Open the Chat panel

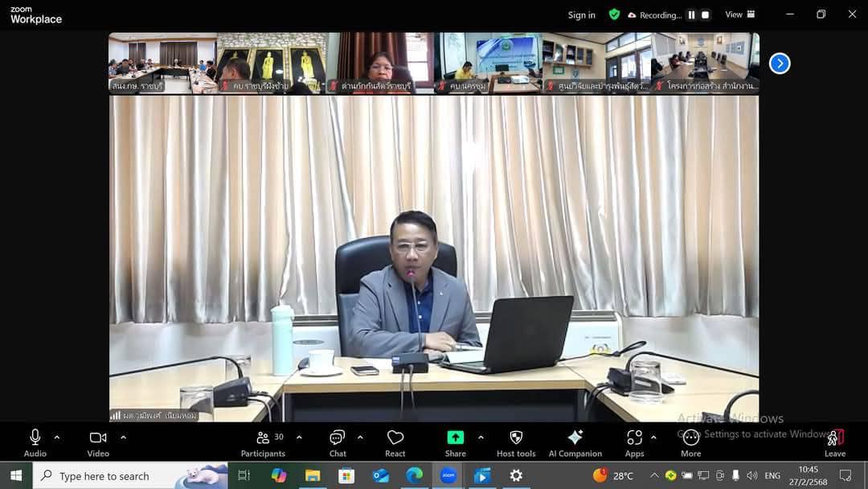[x=338, y=443]
